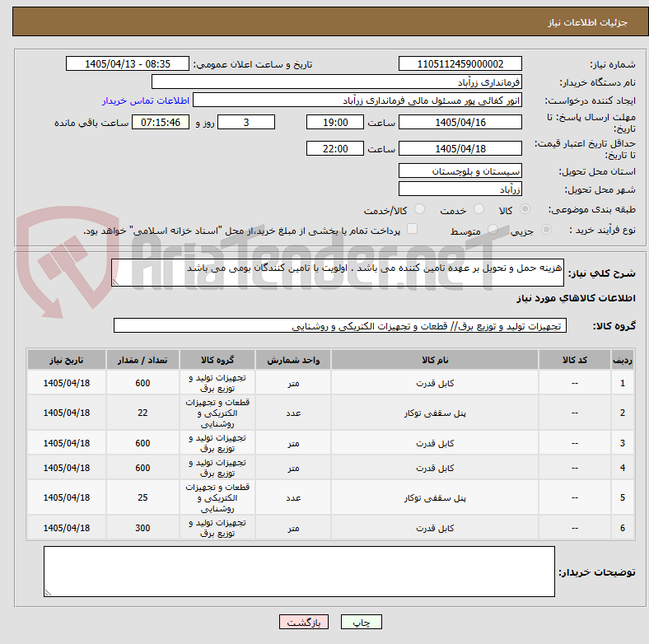Click کابل قدرت in row 1

(x=435, y=383)
